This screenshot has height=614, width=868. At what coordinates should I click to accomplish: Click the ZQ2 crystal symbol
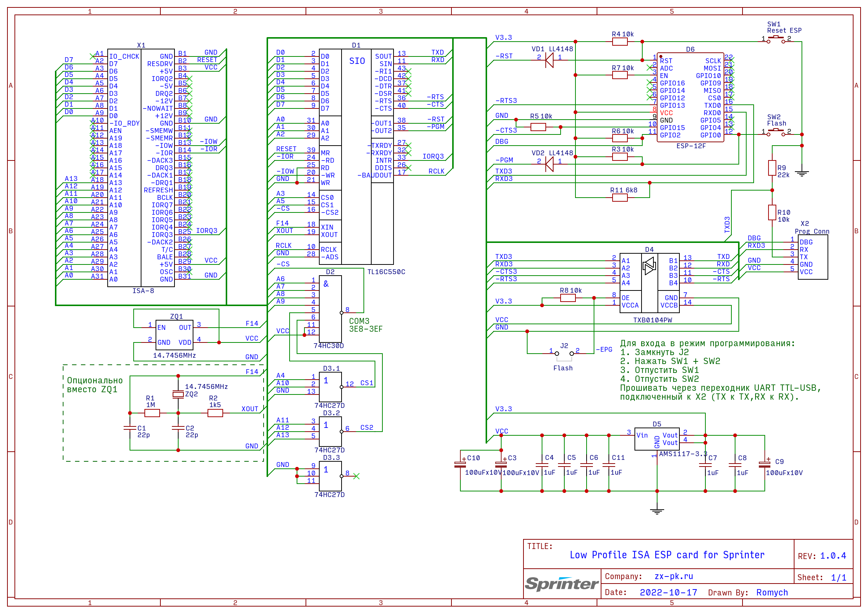click(178, 394)
